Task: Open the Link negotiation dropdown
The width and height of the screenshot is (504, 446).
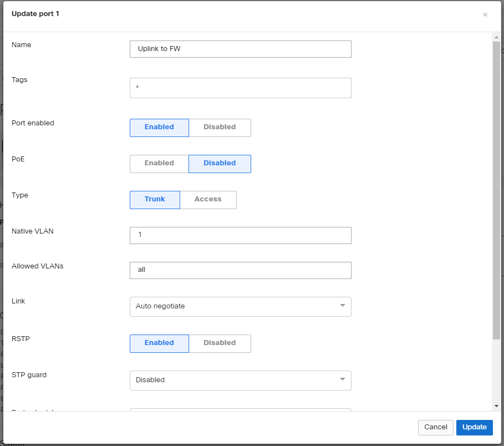Action: [233, 306]
